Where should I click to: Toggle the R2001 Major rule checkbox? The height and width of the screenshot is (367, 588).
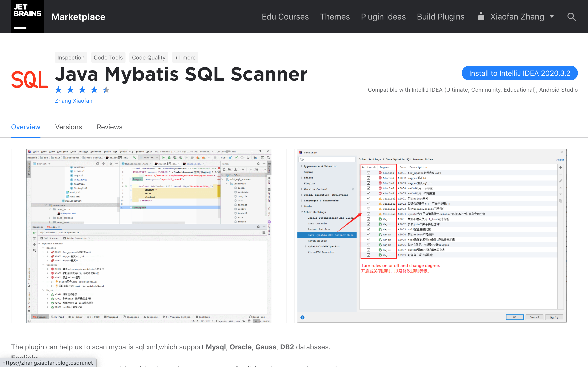pos(368,219)
